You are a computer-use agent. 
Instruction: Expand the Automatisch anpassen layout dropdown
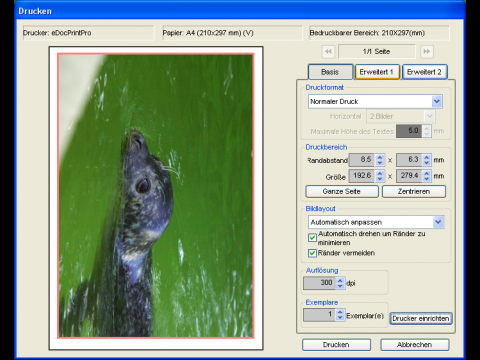[x=438, y=222]
